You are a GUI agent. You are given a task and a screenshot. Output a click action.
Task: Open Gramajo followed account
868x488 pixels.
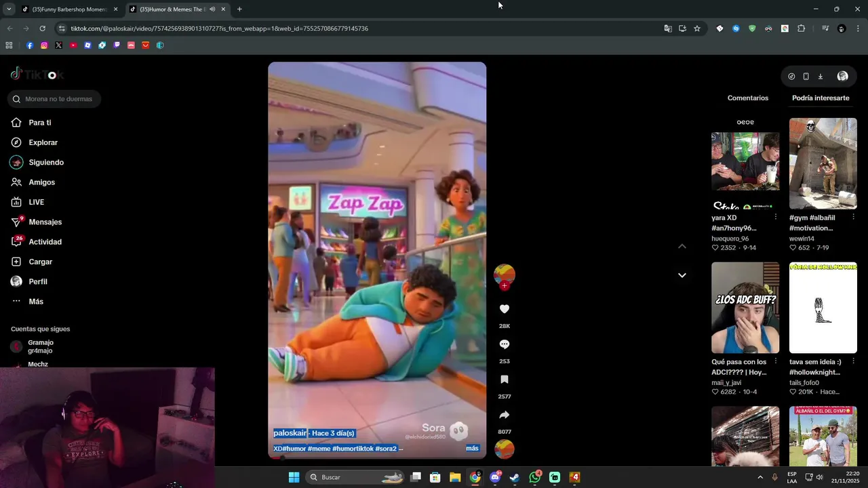tap(41, 346)
